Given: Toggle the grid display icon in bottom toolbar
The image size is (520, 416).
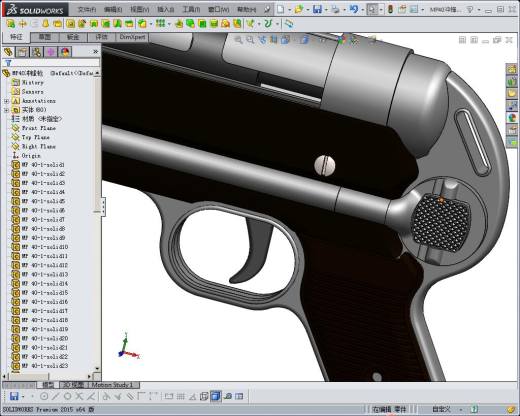Looking at the screenshot, I should point(181,396).
